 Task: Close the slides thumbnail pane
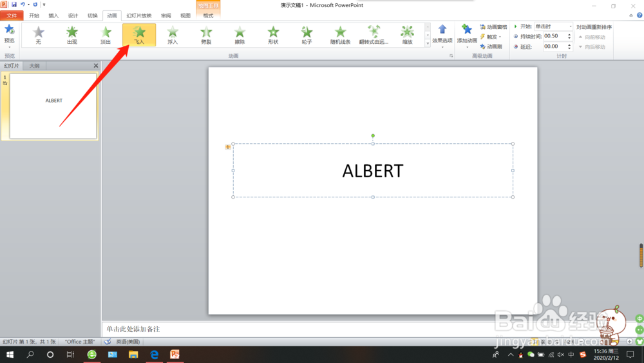pos(96,66)
